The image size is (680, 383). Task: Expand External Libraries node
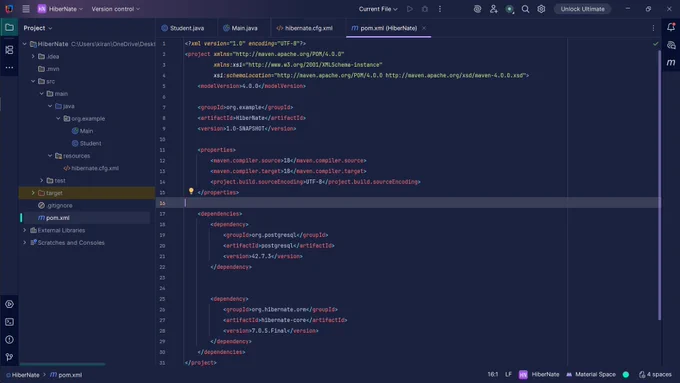pyautogui.click(x=25, y=230)
